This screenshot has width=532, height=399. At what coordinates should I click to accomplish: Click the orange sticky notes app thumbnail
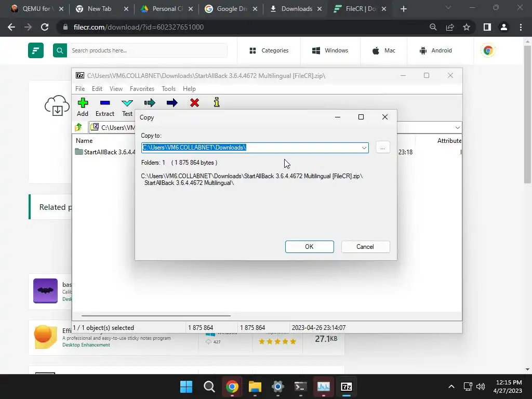46,337
